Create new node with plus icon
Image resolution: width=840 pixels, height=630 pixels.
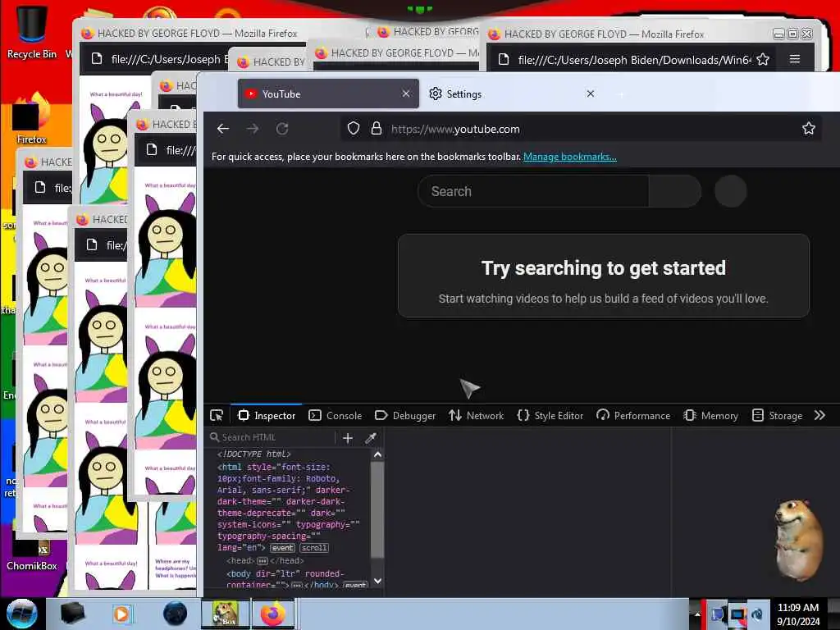(x=348, y=438)
